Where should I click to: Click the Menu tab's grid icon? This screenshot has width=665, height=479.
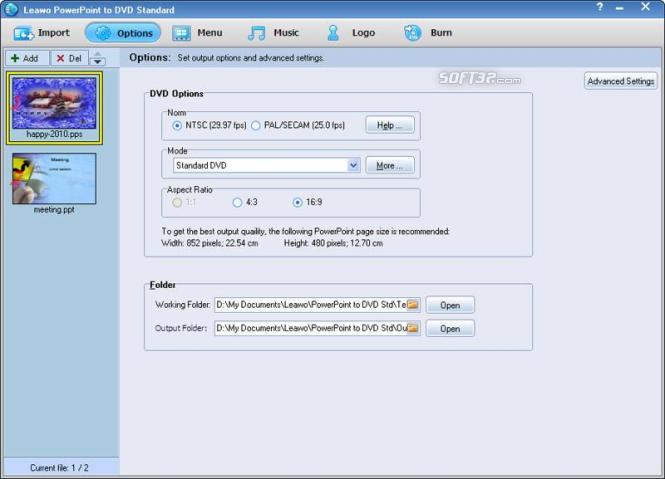(181, 34)
